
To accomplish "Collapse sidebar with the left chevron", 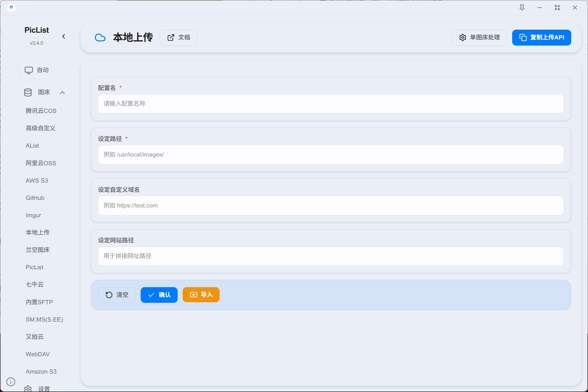I will (x=63, y=36).
